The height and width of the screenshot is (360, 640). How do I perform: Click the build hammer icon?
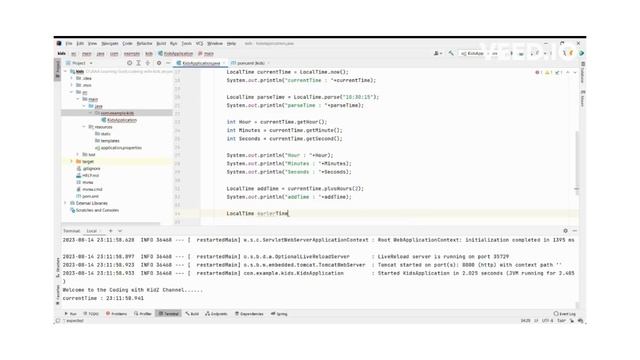click(x=451, y=53)
